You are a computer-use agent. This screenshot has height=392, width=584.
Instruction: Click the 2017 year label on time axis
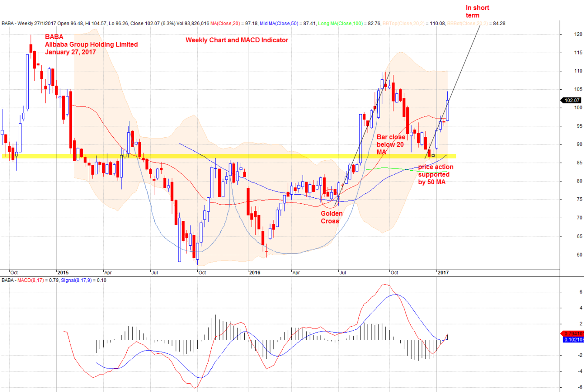tap(443, 273)
